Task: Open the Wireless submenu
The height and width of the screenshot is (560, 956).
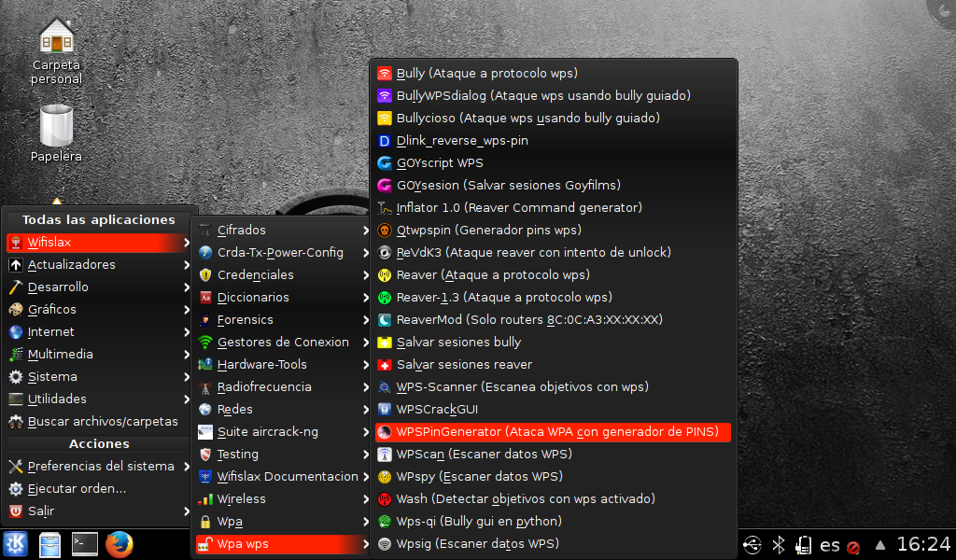Action: pos(284,499)
